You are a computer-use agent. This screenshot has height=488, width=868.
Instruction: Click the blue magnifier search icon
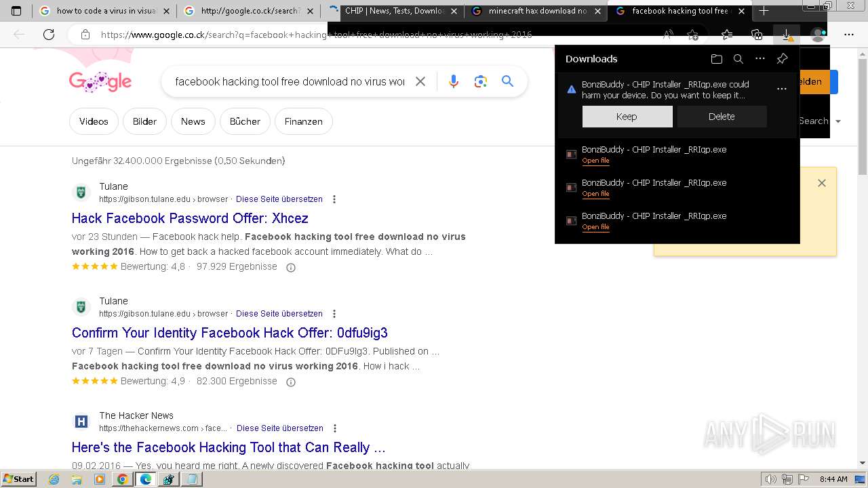[x=507, y=81]
